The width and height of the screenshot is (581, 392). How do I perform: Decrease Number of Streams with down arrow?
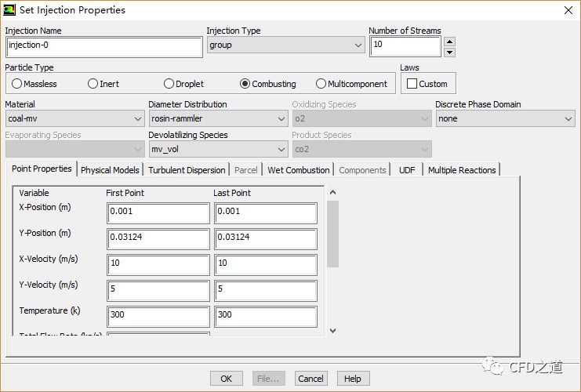point(449,53)
